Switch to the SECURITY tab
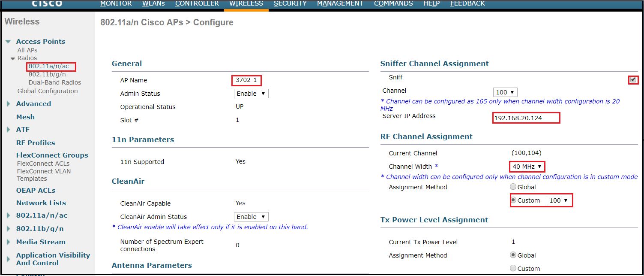 (x=290, y=3)
